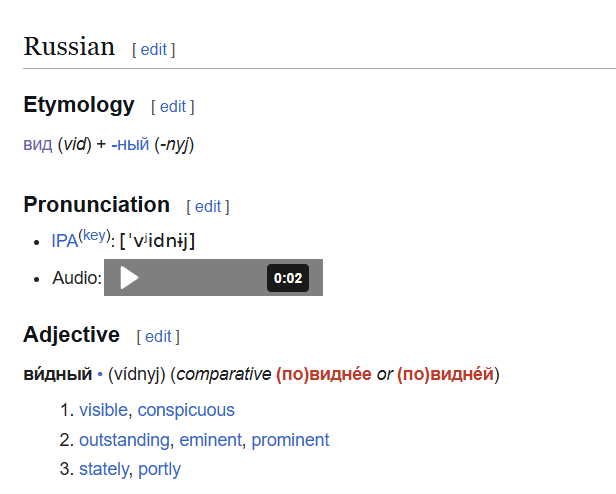Edit the Adjective section
Screen dimensions: 616x494
point(158,337)
